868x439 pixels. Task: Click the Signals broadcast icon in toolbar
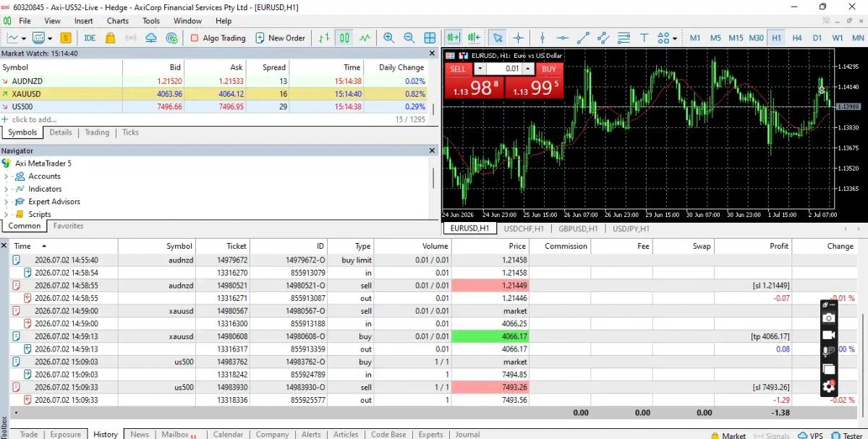[131, 38]
